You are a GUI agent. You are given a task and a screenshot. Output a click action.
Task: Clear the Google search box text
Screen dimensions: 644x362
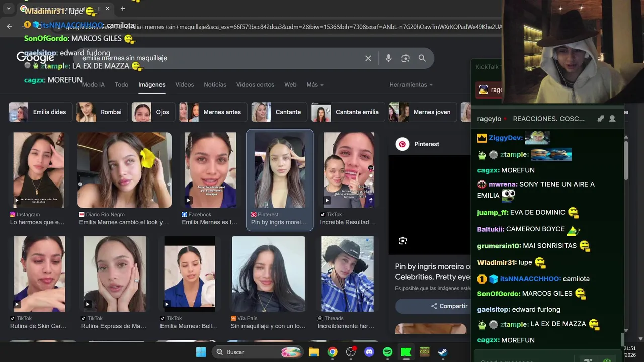click(x=368, y=58)
